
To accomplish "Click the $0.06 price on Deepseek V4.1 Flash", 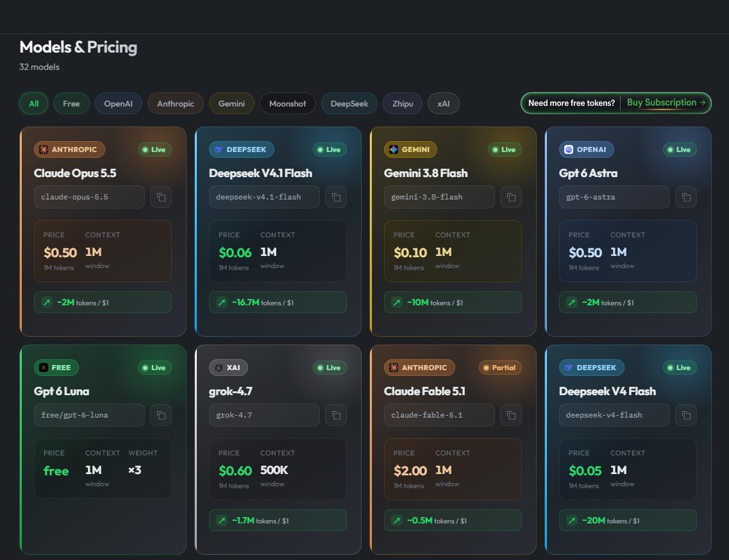I will [235, 253].
